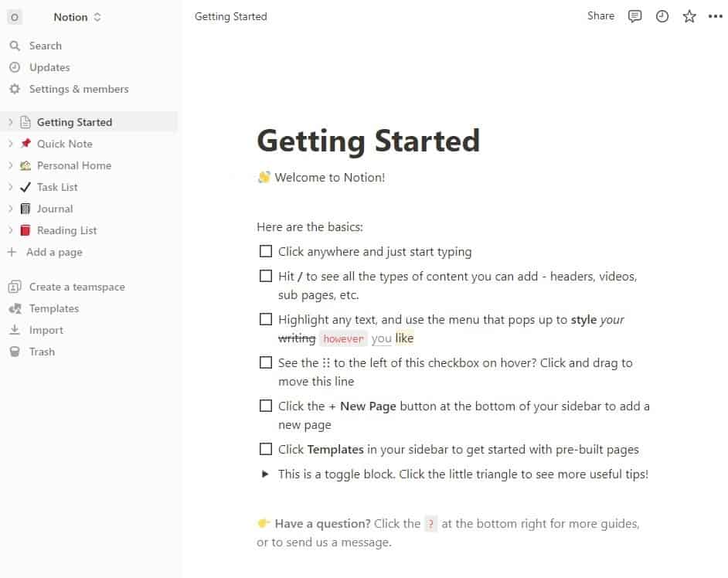This screenshot has height=578, width=728.
Task: Favorite this page with the star icon
Action: point(689,16)
